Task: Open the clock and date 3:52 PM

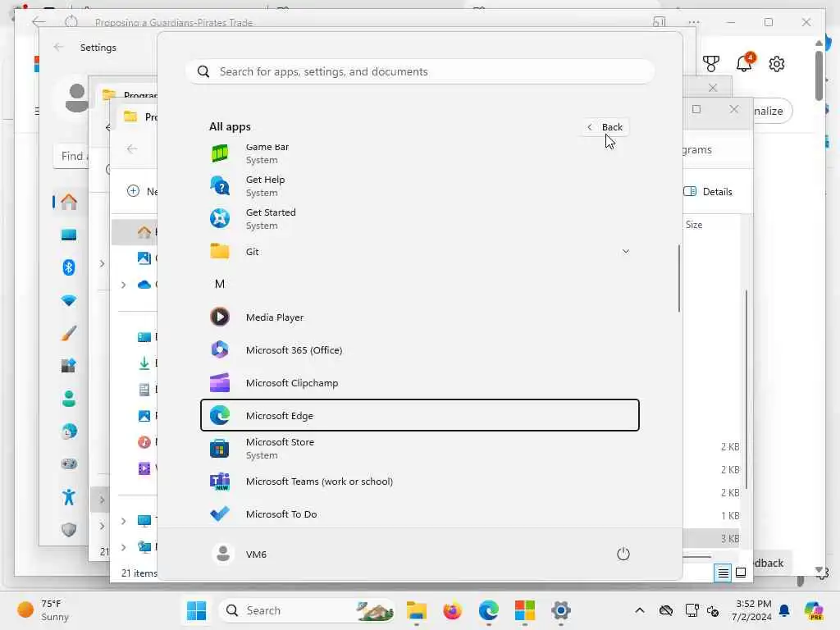Action: pyautogui.click(x=753, y=610)
